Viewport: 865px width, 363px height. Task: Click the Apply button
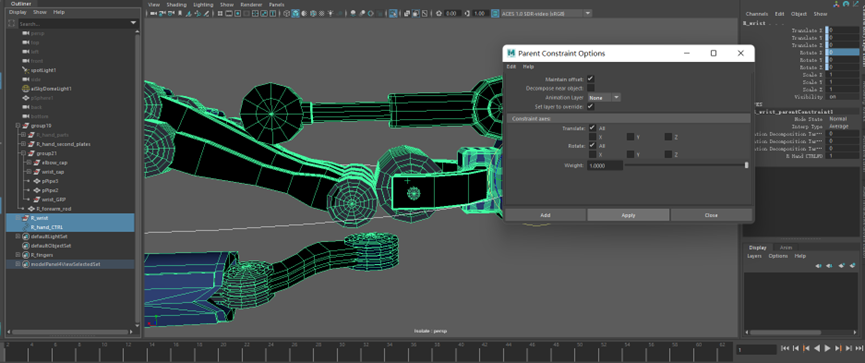tap(628, 215)
